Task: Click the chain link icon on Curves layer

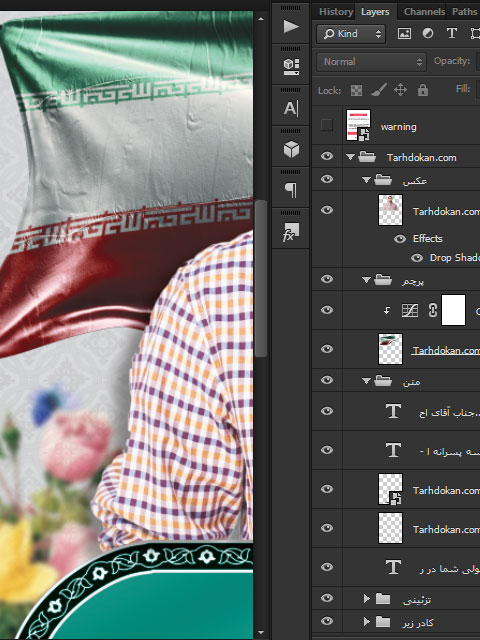Action: (433, 311)
